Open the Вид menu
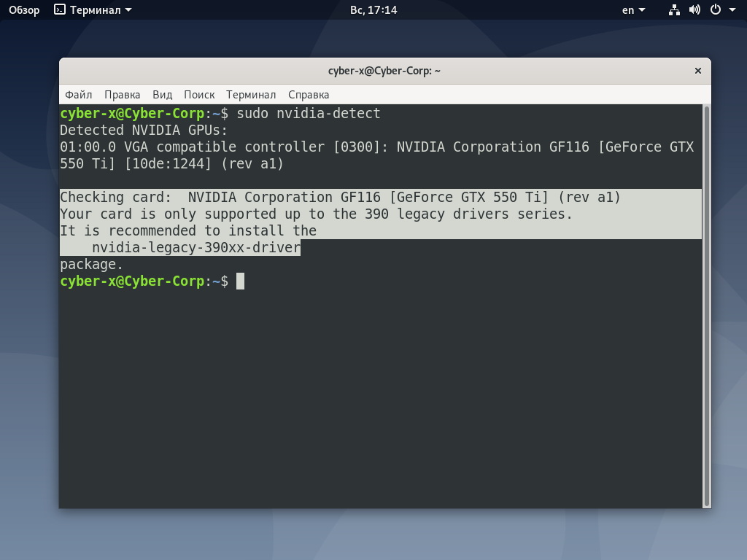Screen dimensions: 747x560 [x=163, y=95]
